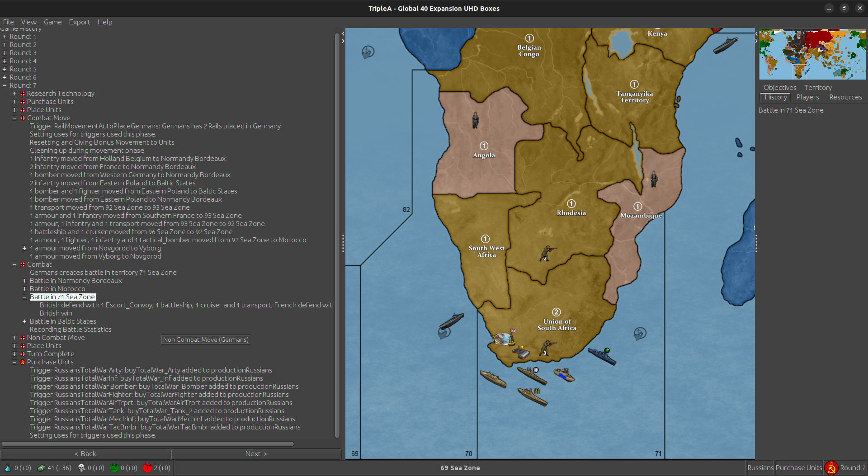Image resolution: width=868 pixels, height=476 pixels.
Task: Select 'Germans creates battle in territory 71 Sea Zone'
Action: (103, 273)
